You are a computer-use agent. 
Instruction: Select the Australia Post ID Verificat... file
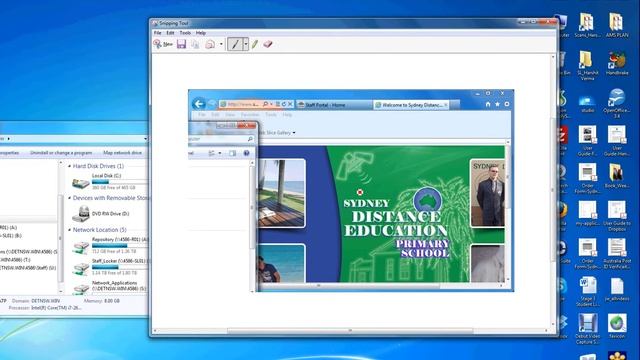coord(617,253)
